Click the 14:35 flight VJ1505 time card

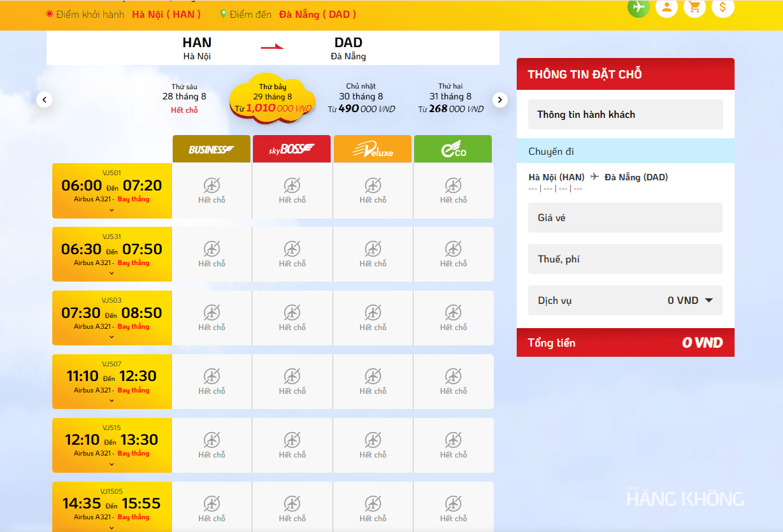[x=112, y=507]
